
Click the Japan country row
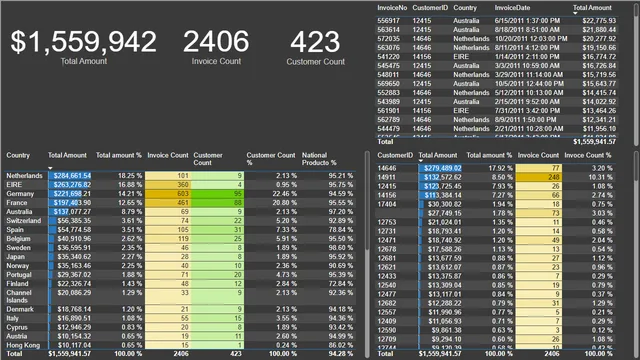(180, 256)
